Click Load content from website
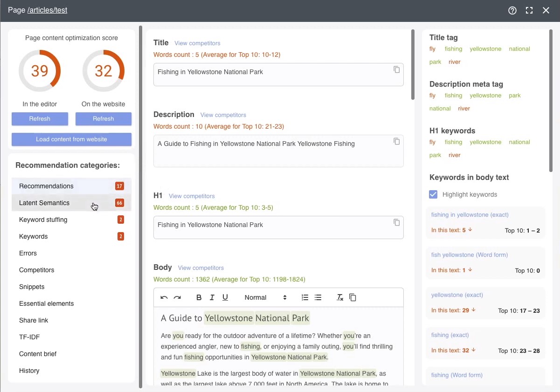The image size is (560, 392). pyautogui.click(x=71, y=139)
